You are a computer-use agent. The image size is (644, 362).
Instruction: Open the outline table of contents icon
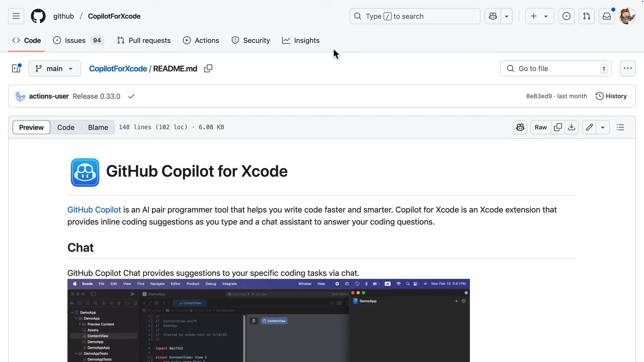tap(620, 127)
